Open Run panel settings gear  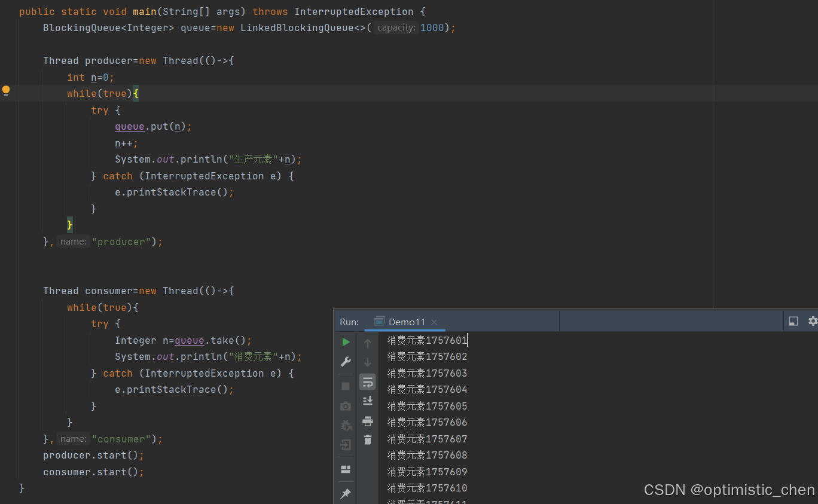coord(813,321)
